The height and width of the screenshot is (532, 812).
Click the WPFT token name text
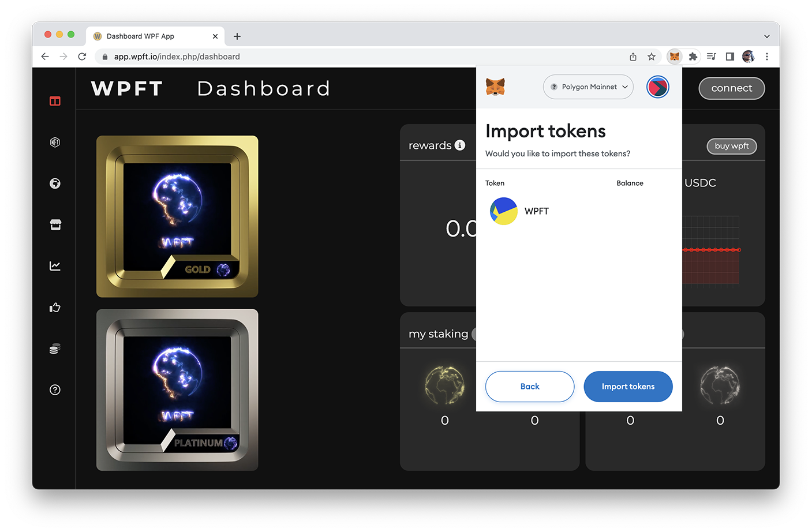(537, 211)
